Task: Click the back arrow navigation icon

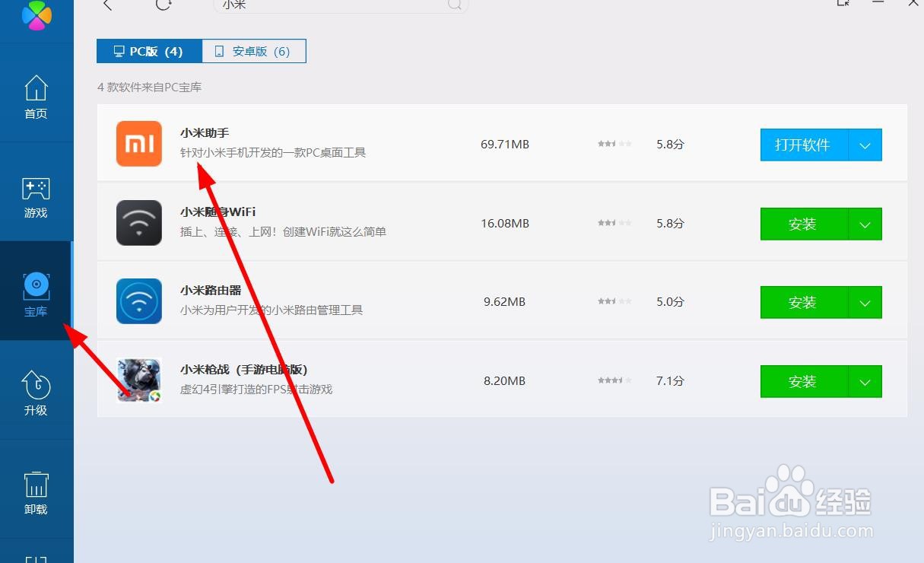Action: point(106,5)
